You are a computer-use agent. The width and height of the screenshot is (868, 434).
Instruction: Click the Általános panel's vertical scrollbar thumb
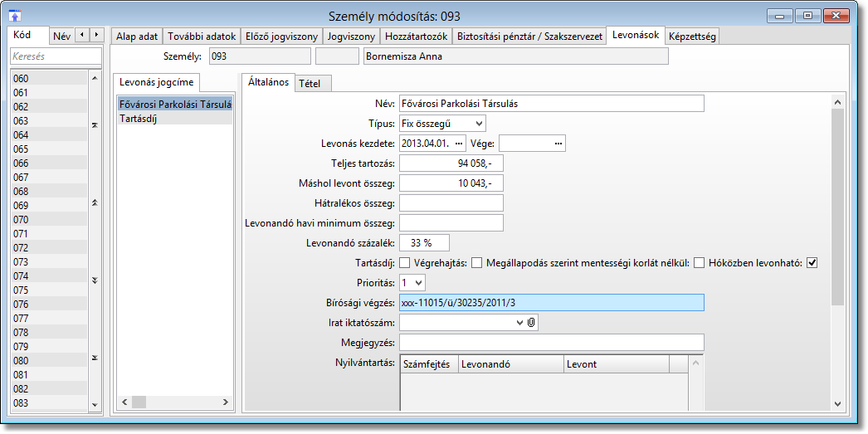pyautogui.click(x=837, y=207)
